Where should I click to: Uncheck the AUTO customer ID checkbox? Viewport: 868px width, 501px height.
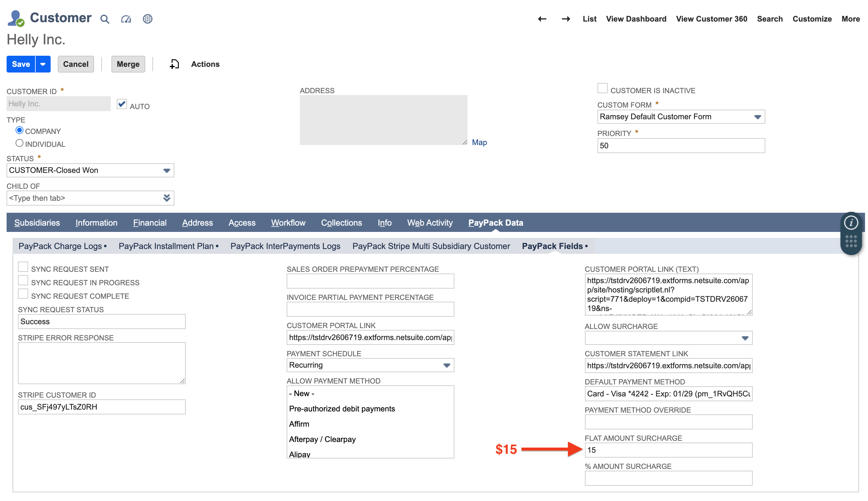pyautogui.click(x=122, y=104)
